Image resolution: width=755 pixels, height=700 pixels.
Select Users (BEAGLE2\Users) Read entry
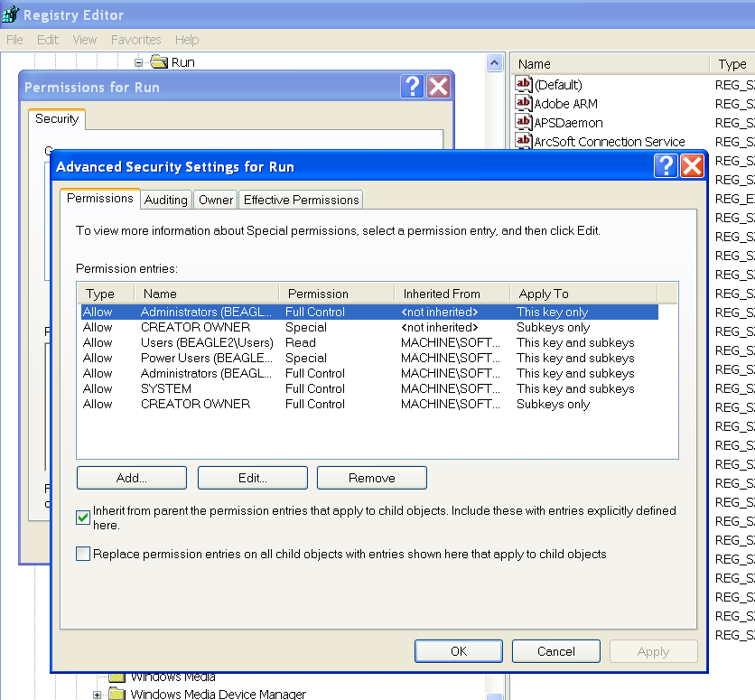click(x=369, y=343)
